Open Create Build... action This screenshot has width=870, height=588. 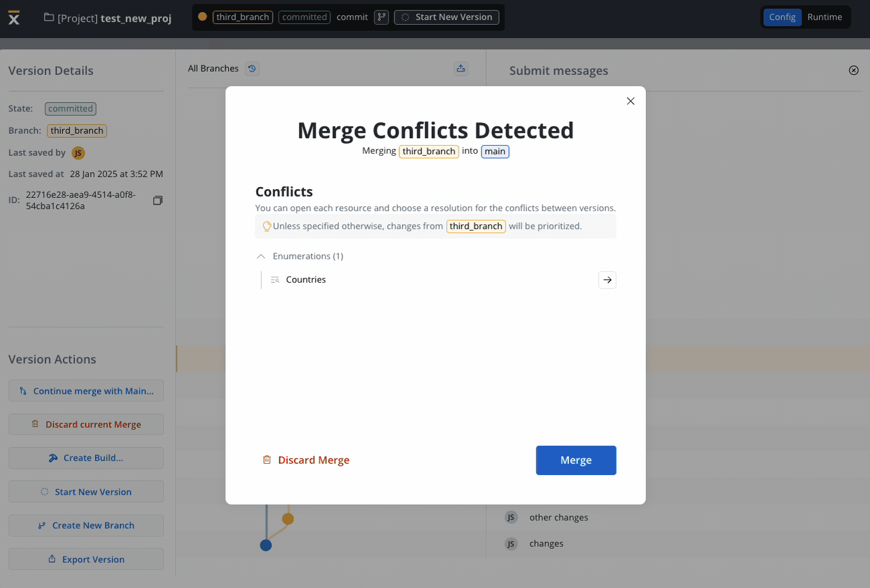(x=86, y=458)
